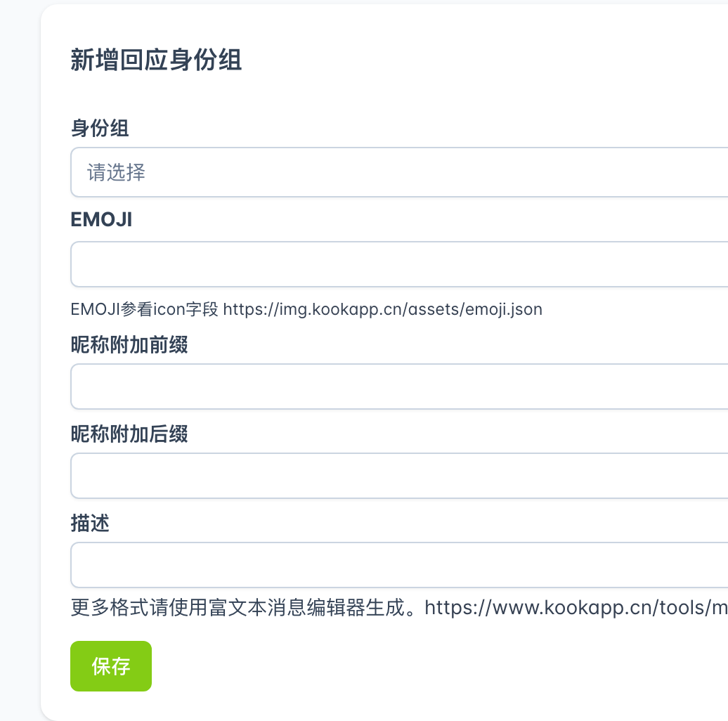Select the 昵称附加后缀 label

(x=129, y=434)
